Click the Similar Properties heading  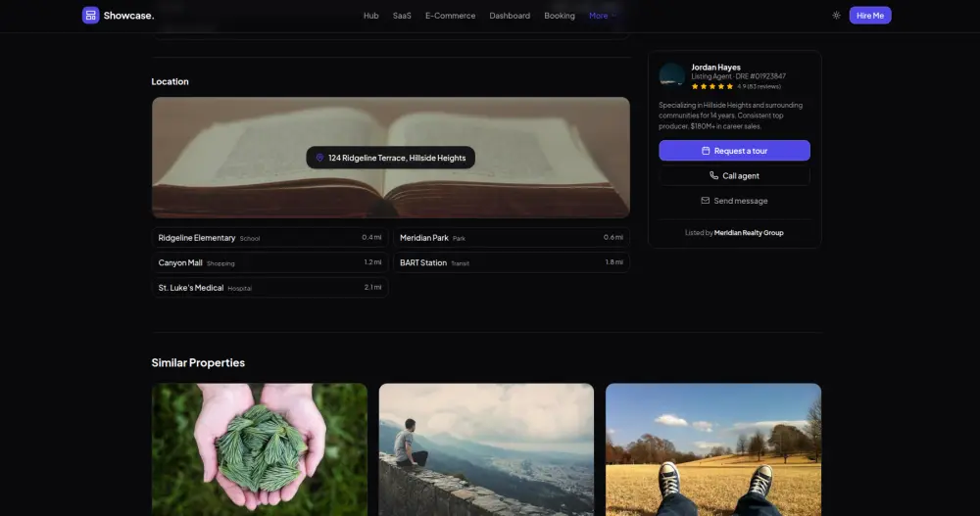(x=198, y=362)
